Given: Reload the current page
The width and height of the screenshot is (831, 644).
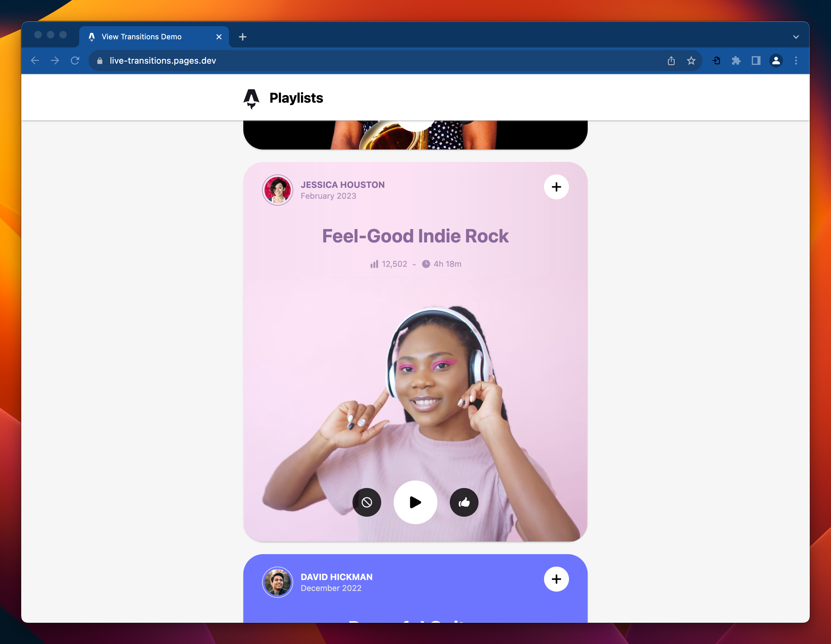Looking at the screenshot, I should (75, 61).
